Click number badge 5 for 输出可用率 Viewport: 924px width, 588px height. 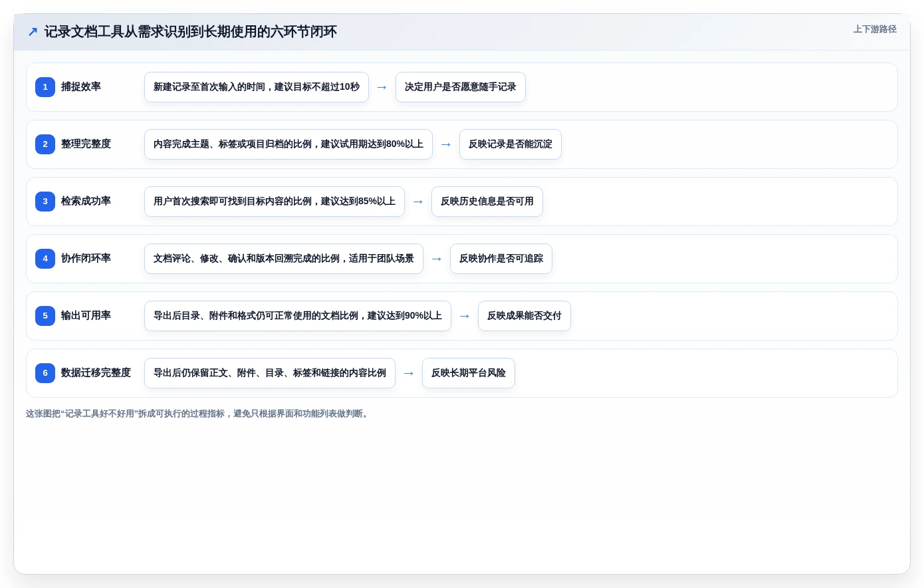pyautogui.click(x=45, y=316)
